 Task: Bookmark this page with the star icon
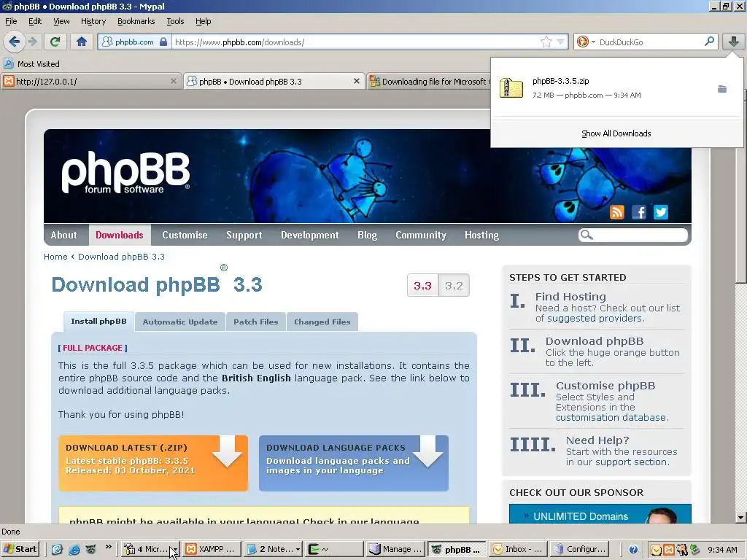[546, 42]
